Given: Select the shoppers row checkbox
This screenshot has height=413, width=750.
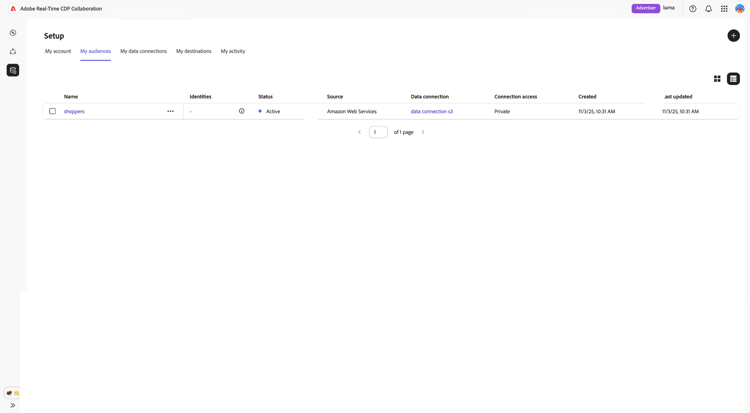Looking at the screenshot, I should click(x=53, y=111).
